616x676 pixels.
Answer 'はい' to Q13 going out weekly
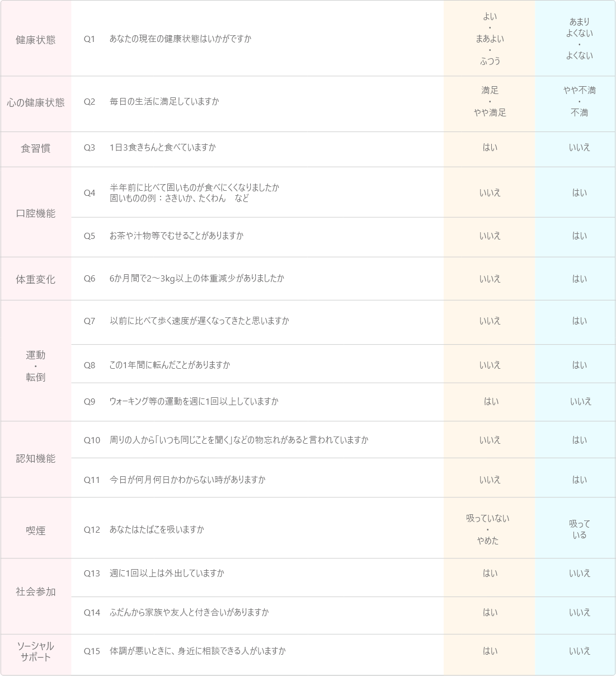point(490,573)
